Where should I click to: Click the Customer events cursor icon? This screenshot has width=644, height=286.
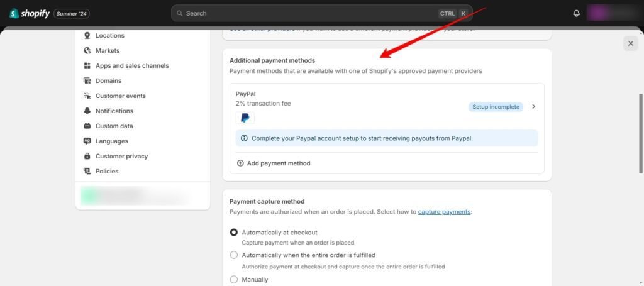pos(87,96)
